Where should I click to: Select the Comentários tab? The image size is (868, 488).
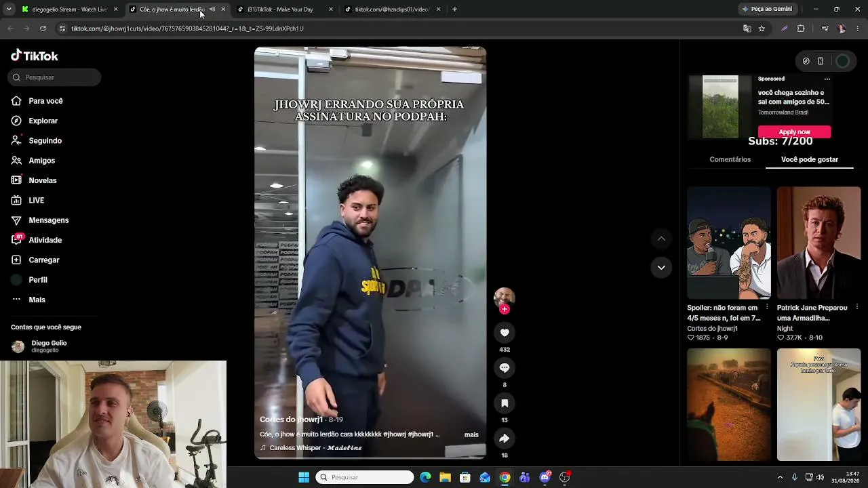pyautogui.click(x=730, y=159)
